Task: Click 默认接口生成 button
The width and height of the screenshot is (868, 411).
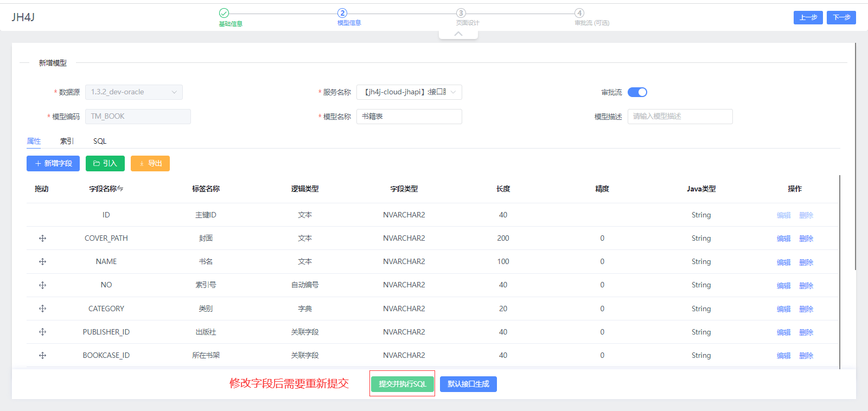Action: coord(468,384)
